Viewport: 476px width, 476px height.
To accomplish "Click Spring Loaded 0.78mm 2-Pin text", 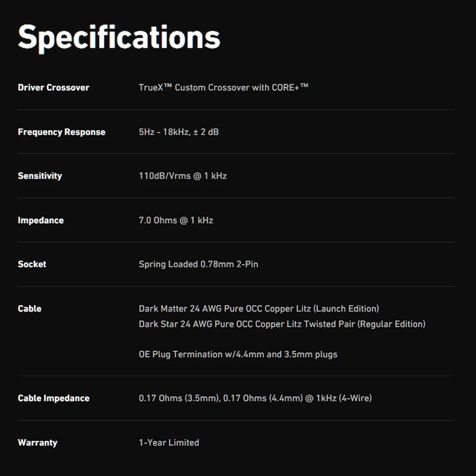I will tap(198, 264).
